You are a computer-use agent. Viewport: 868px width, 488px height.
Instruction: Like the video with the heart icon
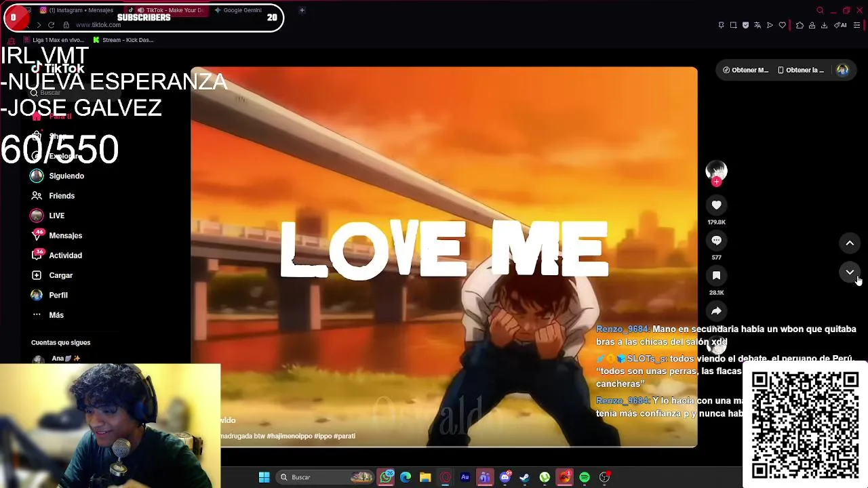click(716, 205)
